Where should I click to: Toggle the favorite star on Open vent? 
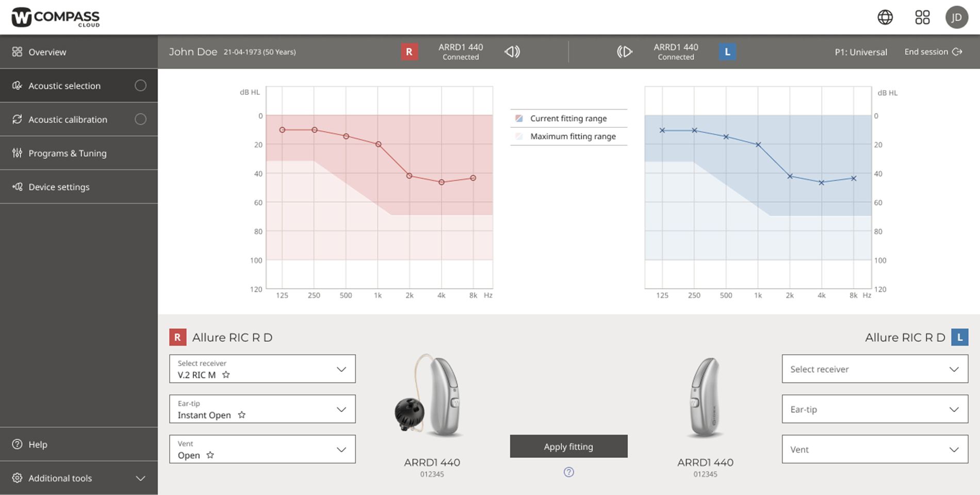tap(210, 455)
